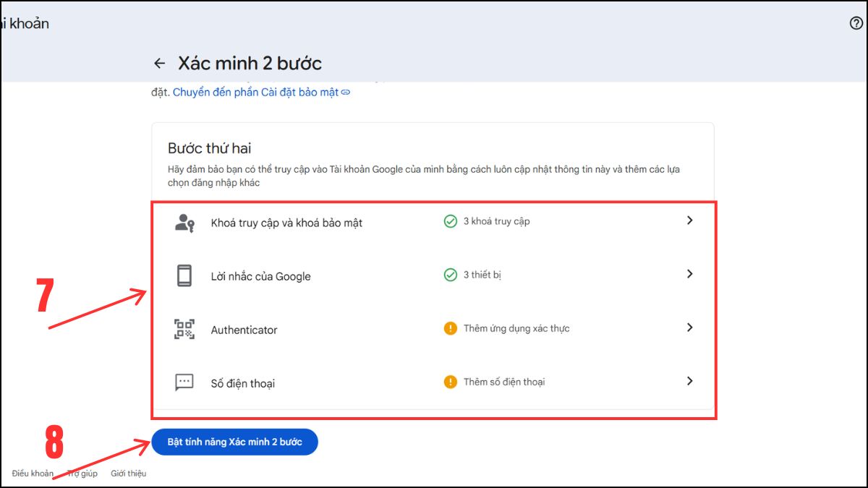Click the Xác minh 2 bước page title
The height and width of the screenshot is (488, 868).
pos(250,64)
